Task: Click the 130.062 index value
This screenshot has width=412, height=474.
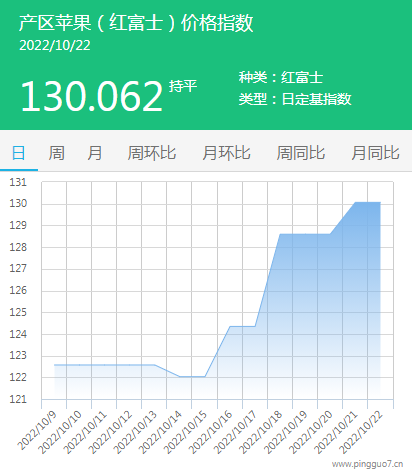Action: (91, 97)
